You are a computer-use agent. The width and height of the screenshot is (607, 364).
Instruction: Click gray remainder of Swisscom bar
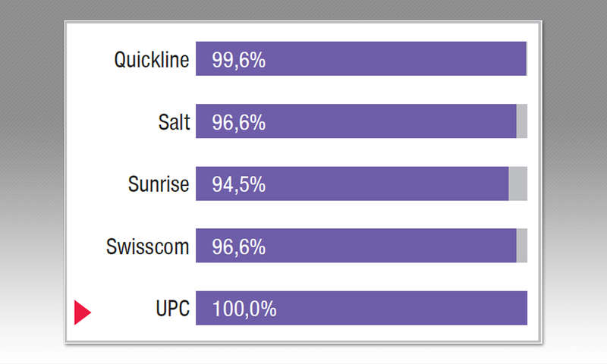point(522,246)
